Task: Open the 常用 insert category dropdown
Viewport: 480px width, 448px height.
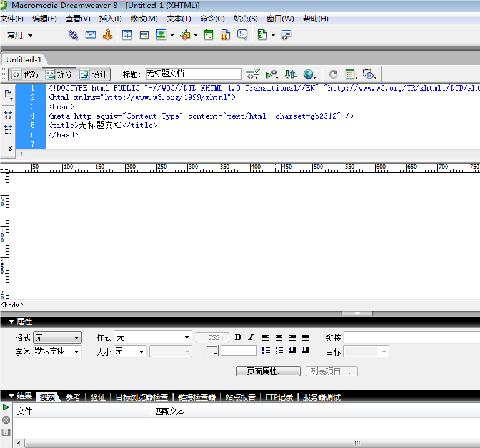Action: pyautogui.click(x=20, y=35)
